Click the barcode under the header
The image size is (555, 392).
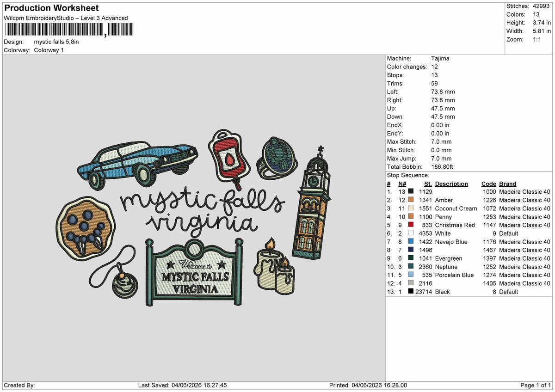click(x=69, y=30)
